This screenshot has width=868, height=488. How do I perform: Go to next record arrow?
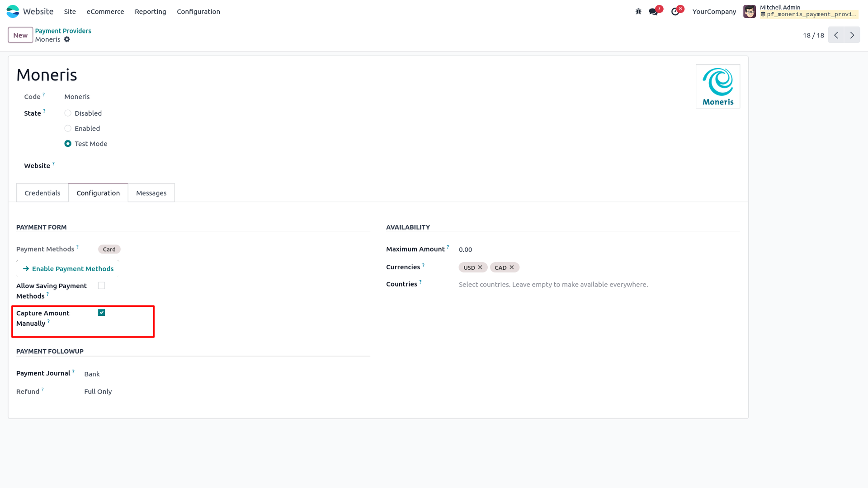click(852, 35)
